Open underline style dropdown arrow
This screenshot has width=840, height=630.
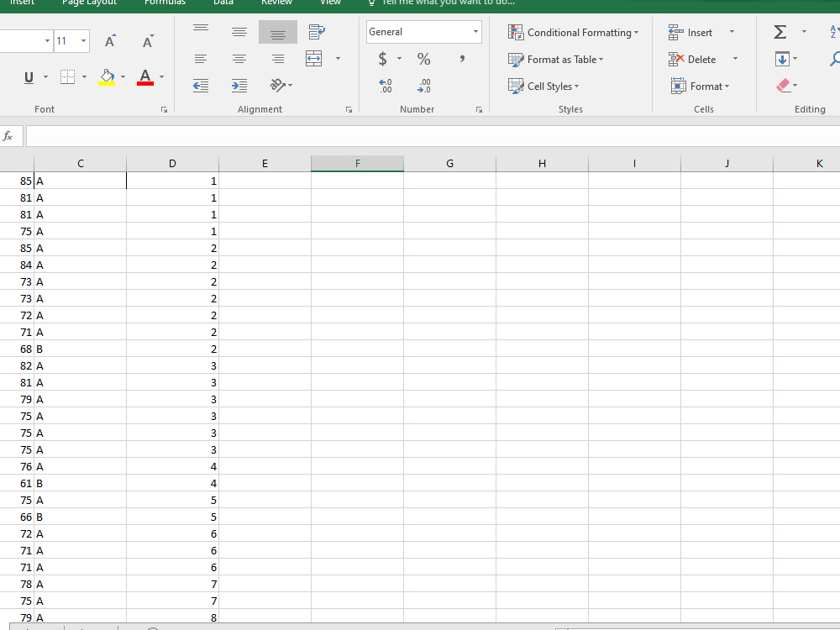(45, 77)
